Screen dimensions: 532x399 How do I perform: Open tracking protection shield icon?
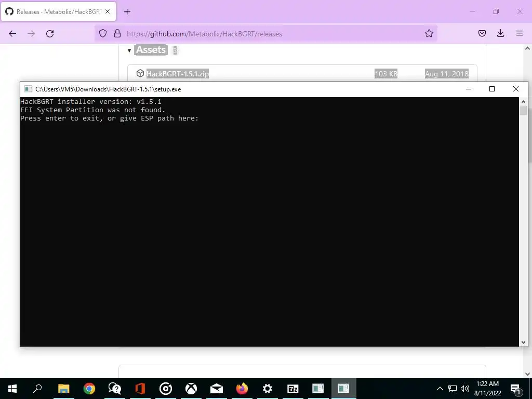coord(103,33)
